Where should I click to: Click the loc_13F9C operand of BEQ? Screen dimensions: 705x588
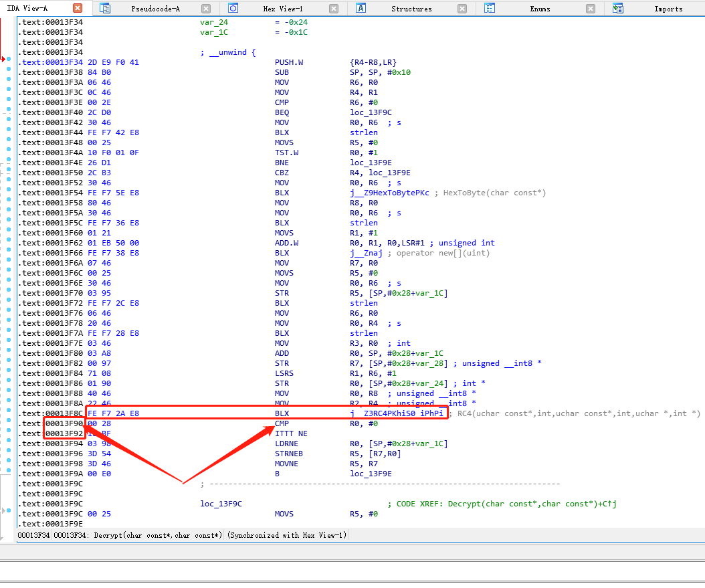[x=371, y=112]
